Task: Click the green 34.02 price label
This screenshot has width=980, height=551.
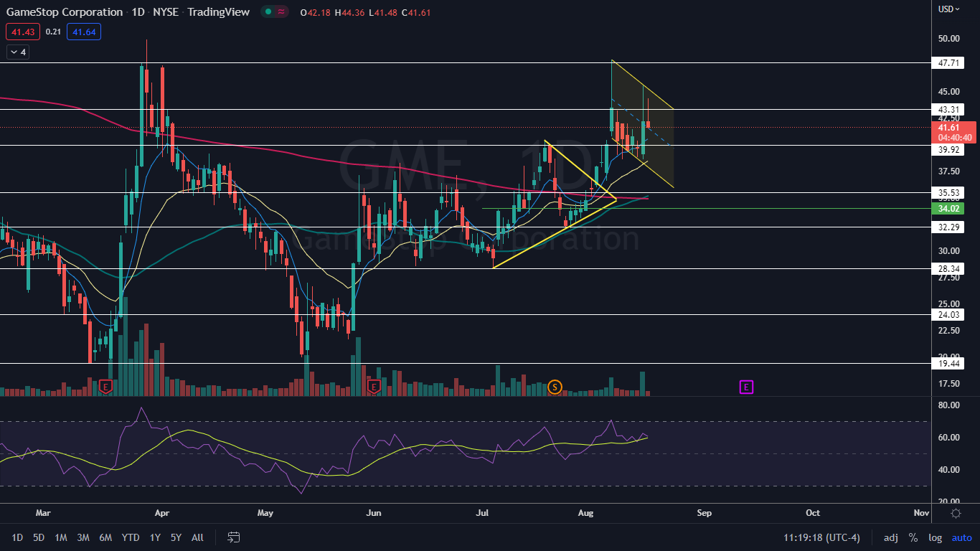Action: point(949,209)
